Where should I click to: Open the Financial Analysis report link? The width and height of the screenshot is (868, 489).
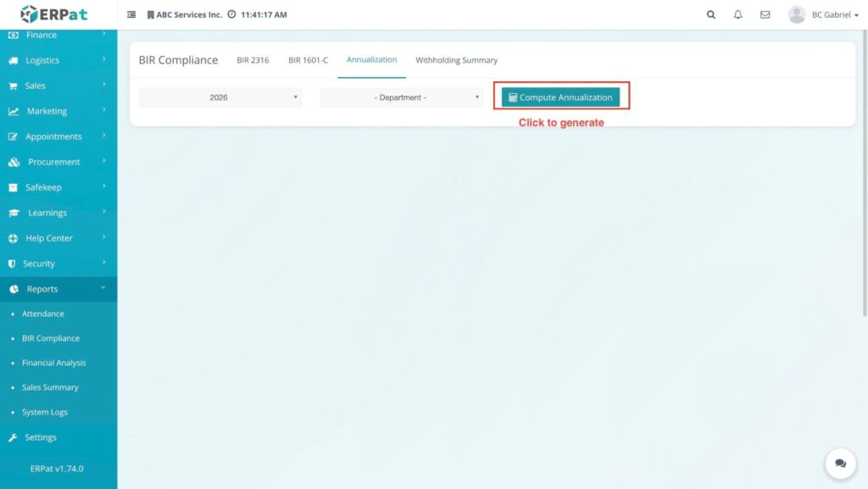[53, 363]
